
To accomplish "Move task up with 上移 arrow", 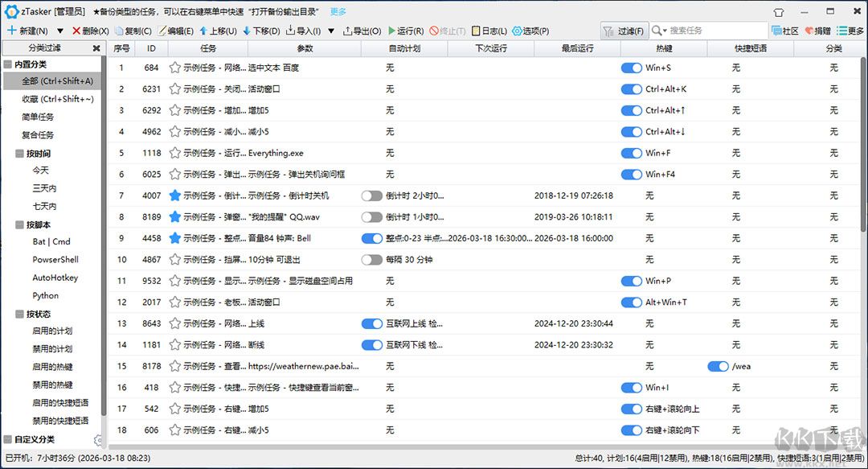I will click(203, 31).
